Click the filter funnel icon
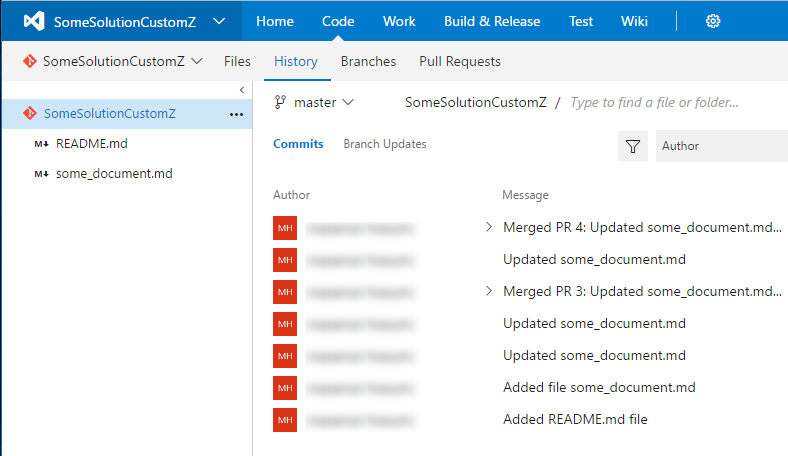 pyautogui.click(x=633, y=146)
